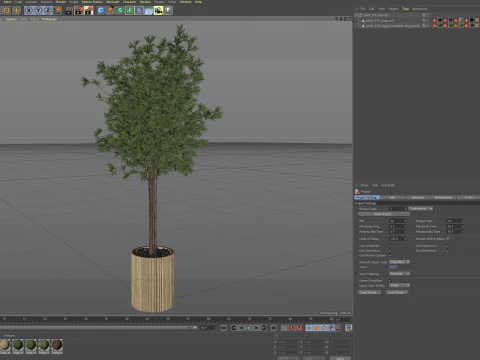Open the Object Manager Tags menu
This screenshot has height=360, width=480.
click(x=406, y=9)
